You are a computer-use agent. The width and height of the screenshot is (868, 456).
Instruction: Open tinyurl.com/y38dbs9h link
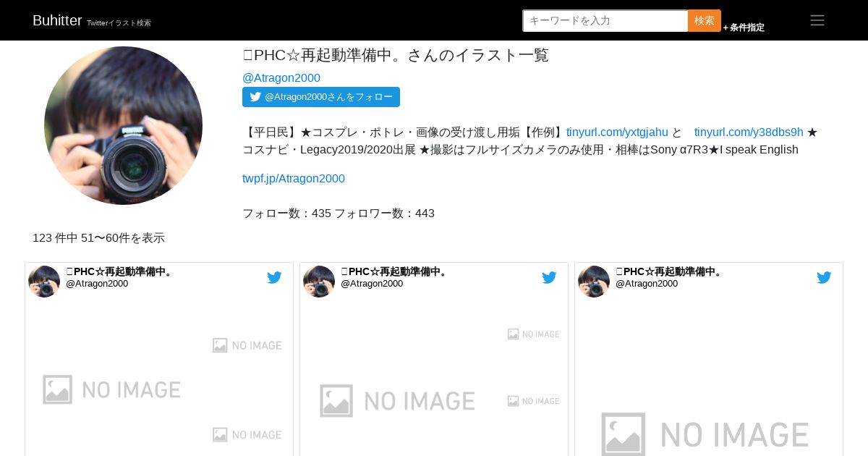point(749,132)
